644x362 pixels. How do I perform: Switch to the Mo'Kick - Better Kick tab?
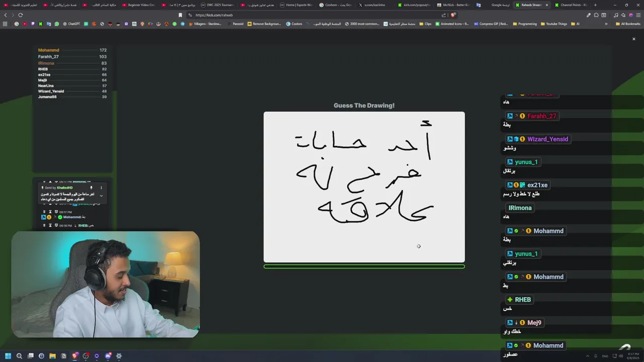tap(453, 5)
